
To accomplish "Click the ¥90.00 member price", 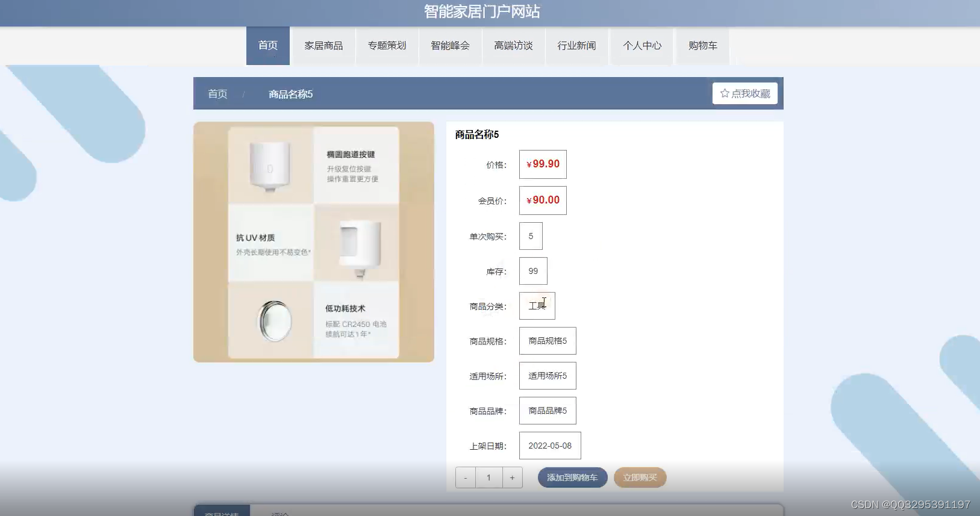I will tap(543, 200).
